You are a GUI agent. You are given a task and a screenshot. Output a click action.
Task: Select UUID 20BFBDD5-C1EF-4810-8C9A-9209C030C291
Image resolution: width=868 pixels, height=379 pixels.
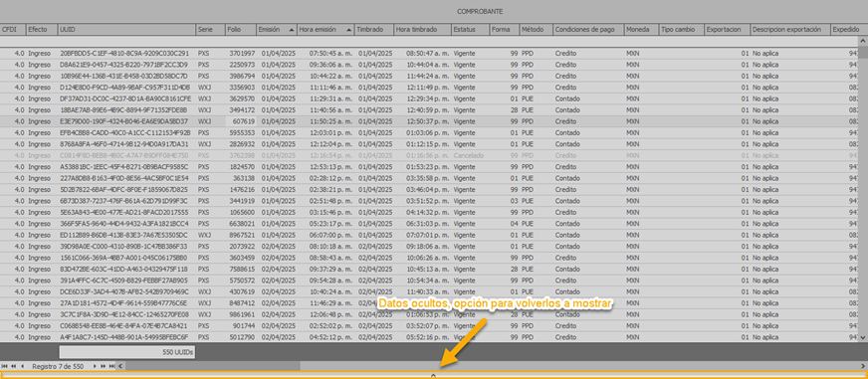124,54
